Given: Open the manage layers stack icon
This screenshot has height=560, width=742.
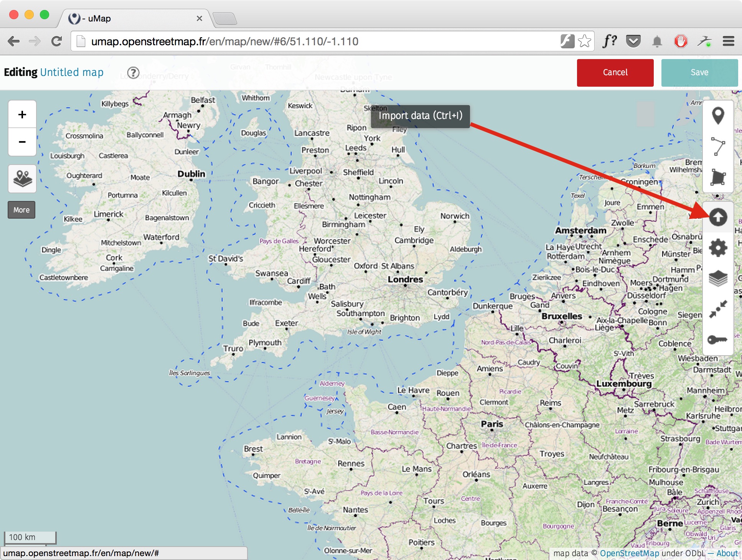Looking at the screenshot, I should [x=718, y=278].
